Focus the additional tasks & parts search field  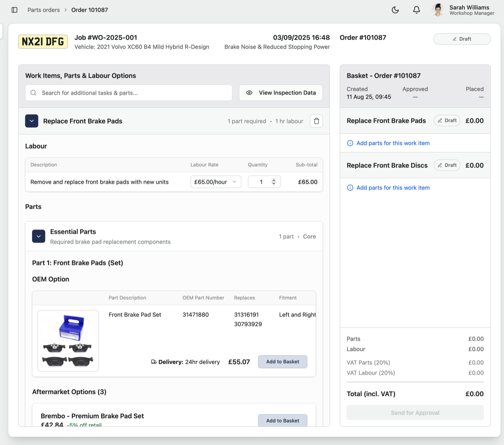(x=134, y=93)
